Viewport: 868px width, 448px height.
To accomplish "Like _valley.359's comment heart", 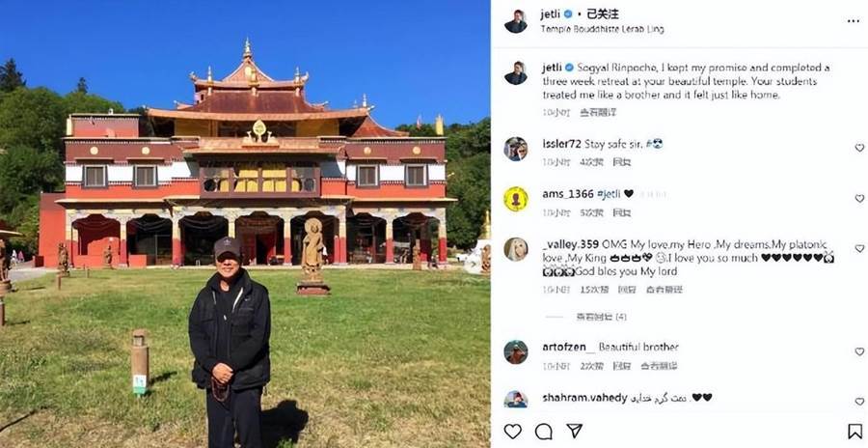I will (x=859, y=248).
